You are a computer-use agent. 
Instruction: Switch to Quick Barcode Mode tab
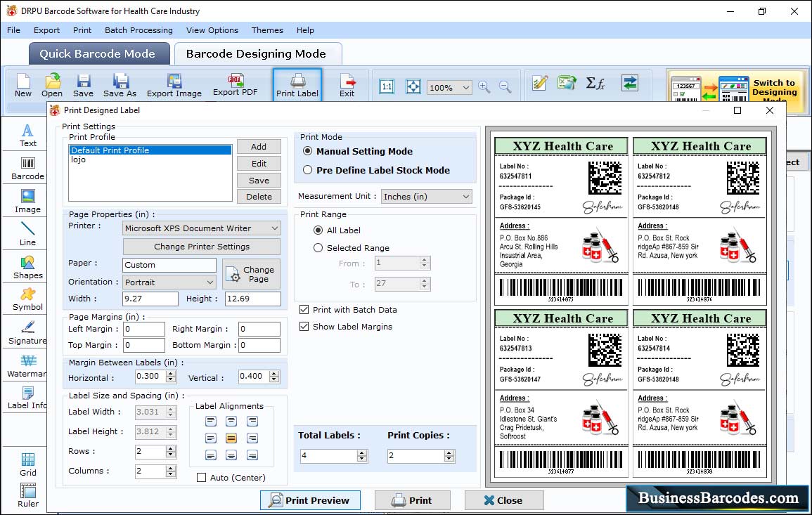coord(98,54)
